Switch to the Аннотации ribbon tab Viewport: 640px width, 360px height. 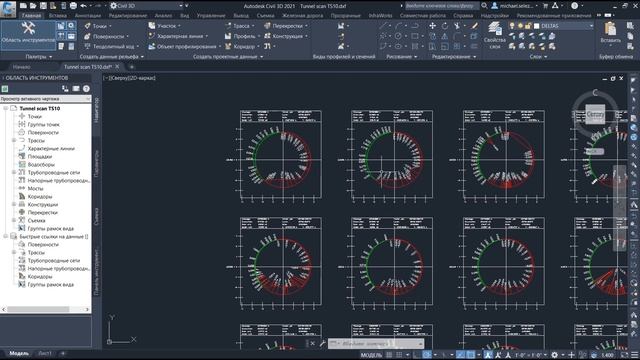(x=87, y=16)
